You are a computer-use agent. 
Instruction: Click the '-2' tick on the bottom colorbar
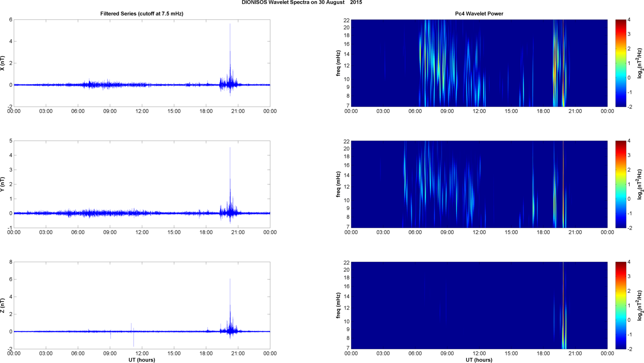pos(630,349)
